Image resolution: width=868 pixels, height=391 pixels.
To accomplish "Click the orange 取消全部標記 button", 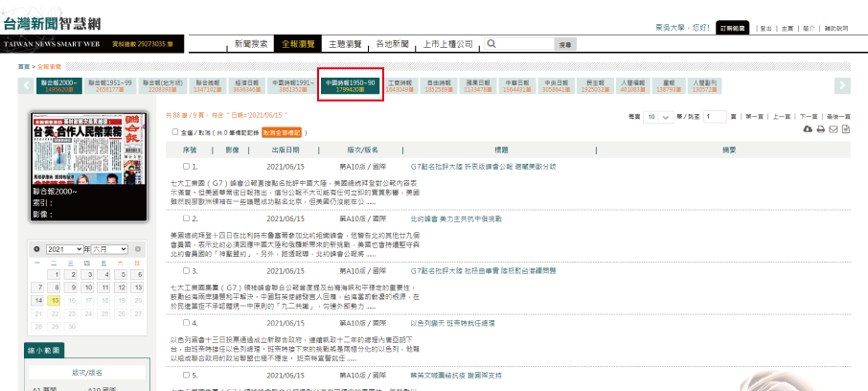I will click(x=281, y=133).
